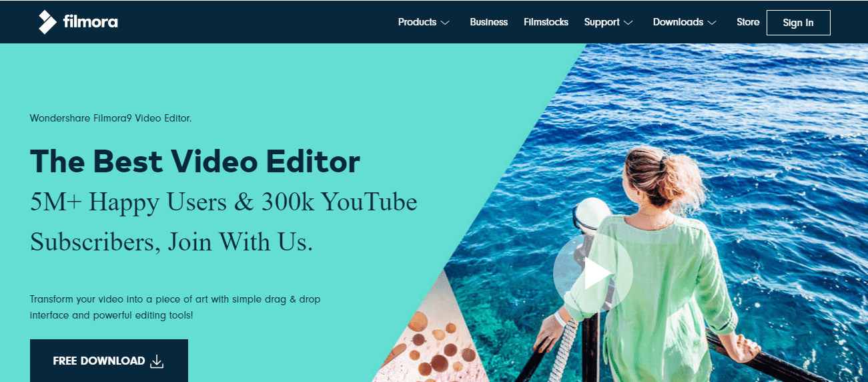
Task: Open the Downloads menu
Action: click(x=678, y=22)
